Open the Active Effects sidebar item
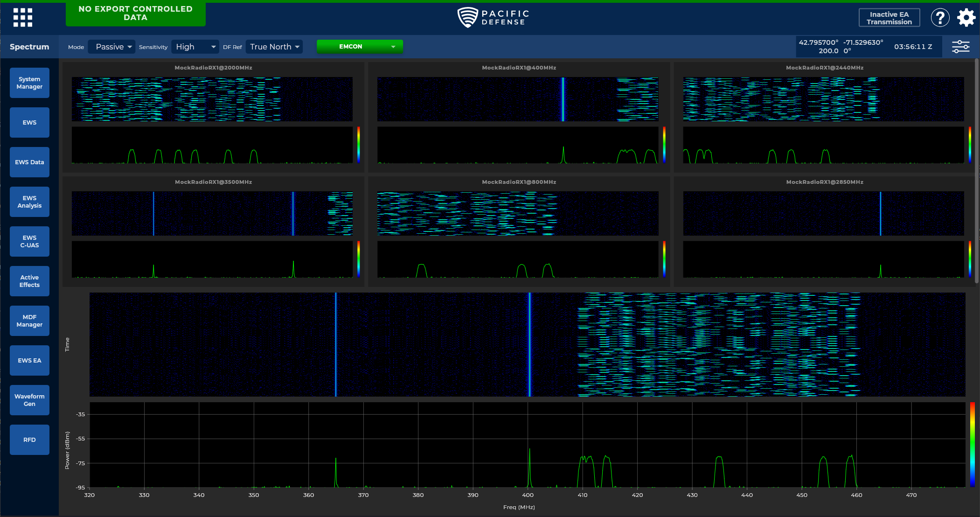 pos(29,281)
